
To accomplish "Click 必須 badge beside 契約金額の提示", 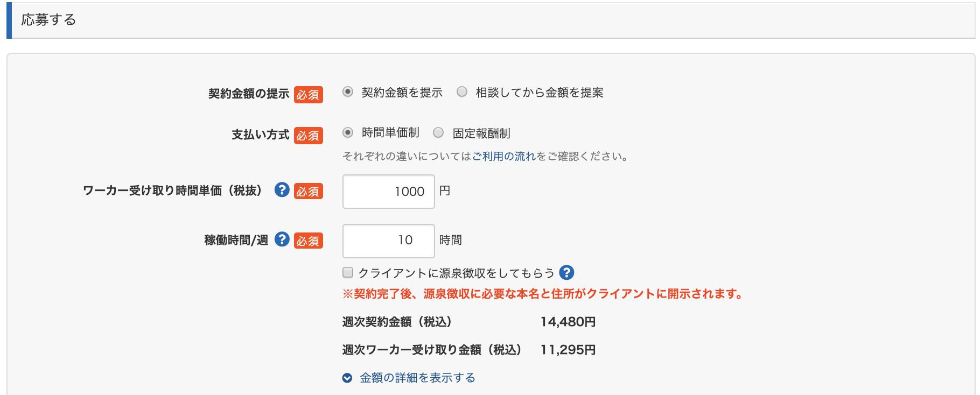I will click(308, 94).
